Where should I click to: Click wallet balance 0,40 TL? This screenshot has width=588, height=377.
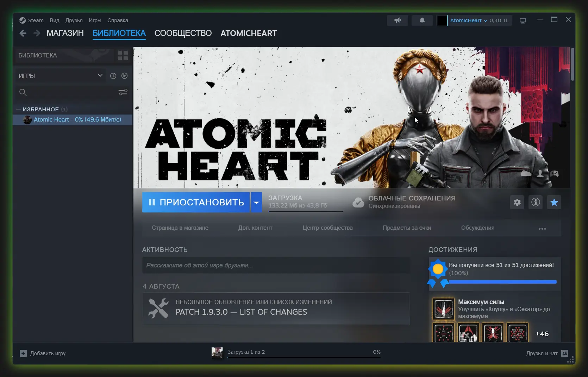(x=499, y=20)
